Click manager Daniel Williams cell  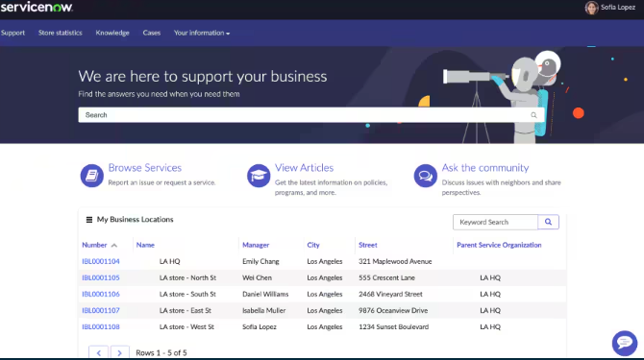click(x=265, y=294)
